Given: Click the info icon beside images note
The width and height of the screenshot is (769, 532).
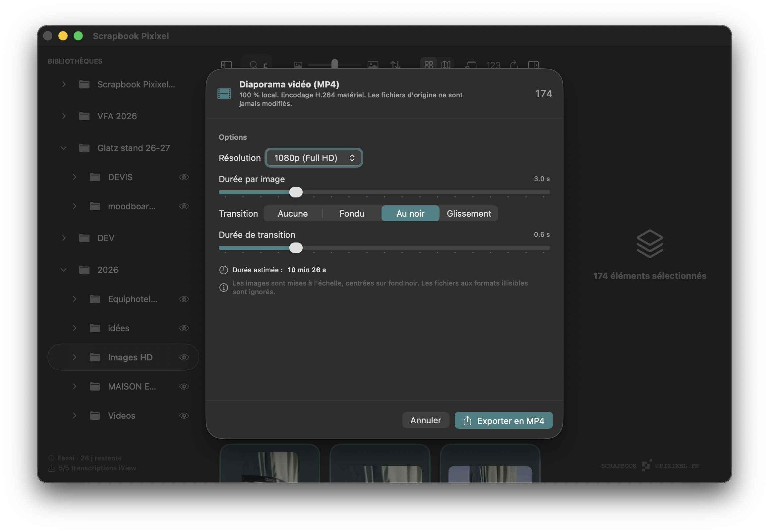Looking at the screenshot, I should coord(223,287).
